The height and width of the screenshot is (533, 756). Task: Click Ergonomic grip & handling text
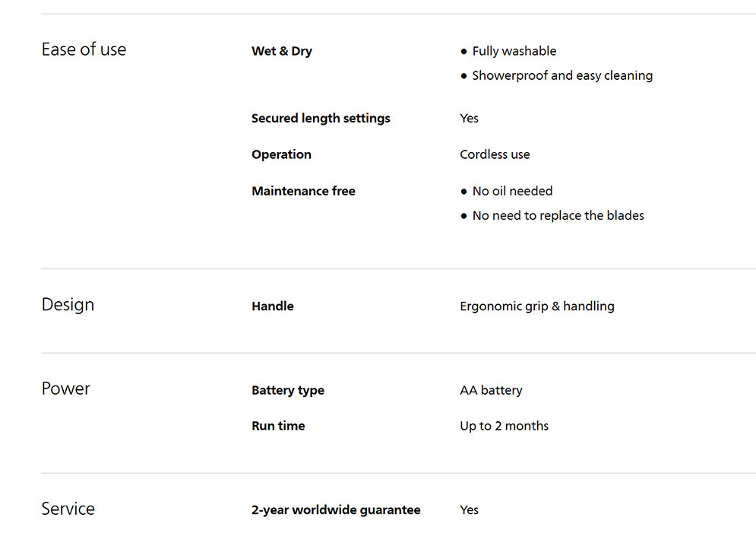coord(536,306)
